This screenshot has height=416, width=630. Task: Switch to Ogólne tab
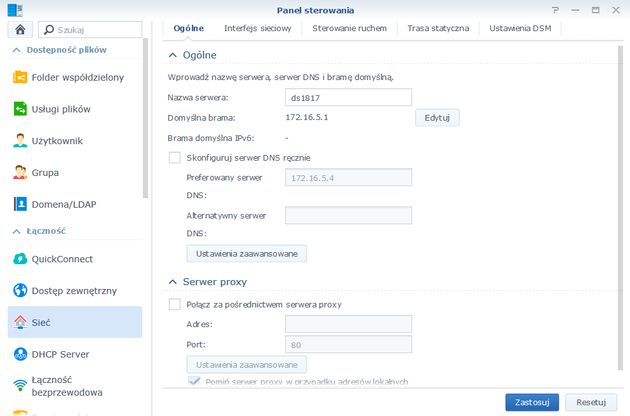point(188,28)
